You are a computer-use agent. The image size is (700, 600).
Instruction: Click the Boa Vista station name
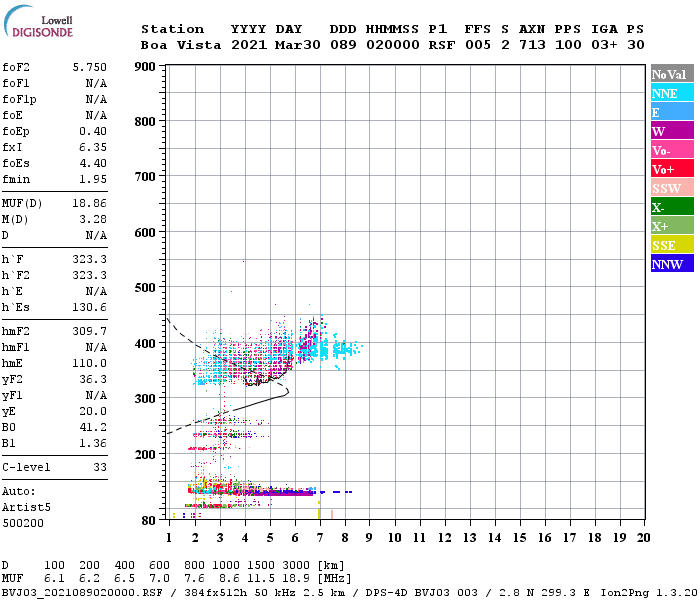181,45
